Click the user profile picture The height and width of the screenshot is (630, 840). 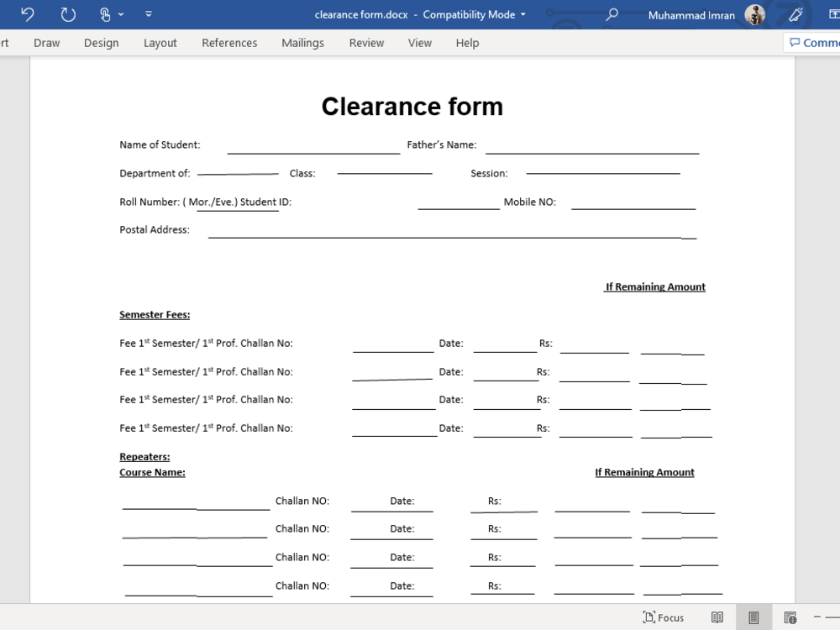click(x=755, y=15)
